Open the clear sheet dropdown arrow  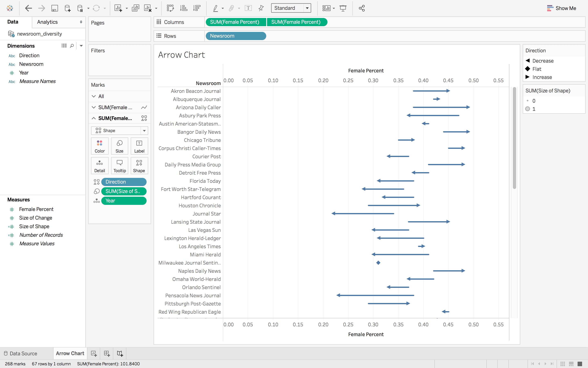click(x=156, y=9)
